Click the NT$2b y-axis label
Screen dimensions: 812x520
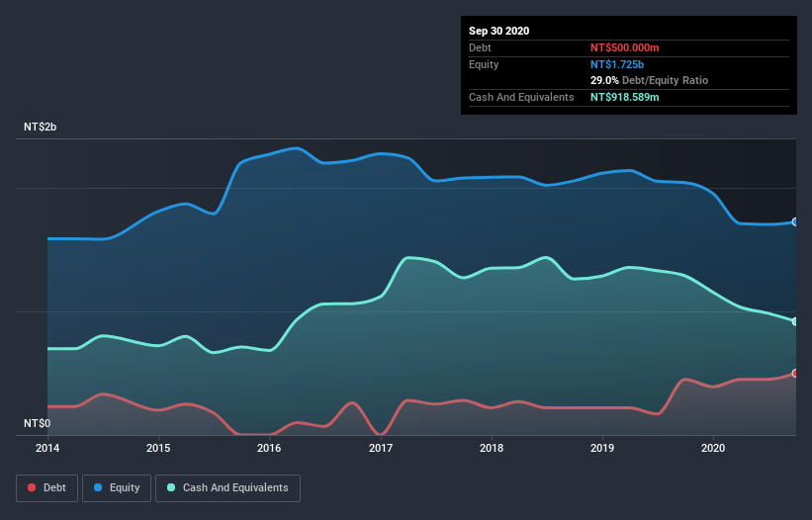(x=40, y=127)
